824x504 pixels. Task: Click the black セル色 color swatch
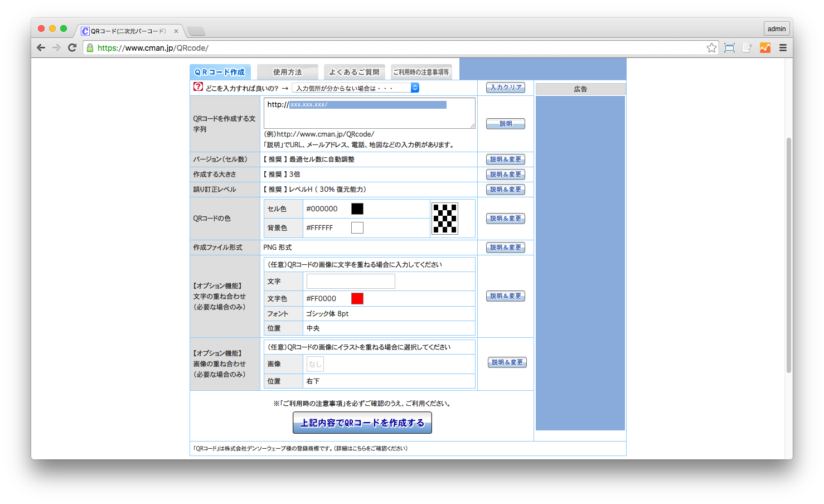[x=357, y=209]
